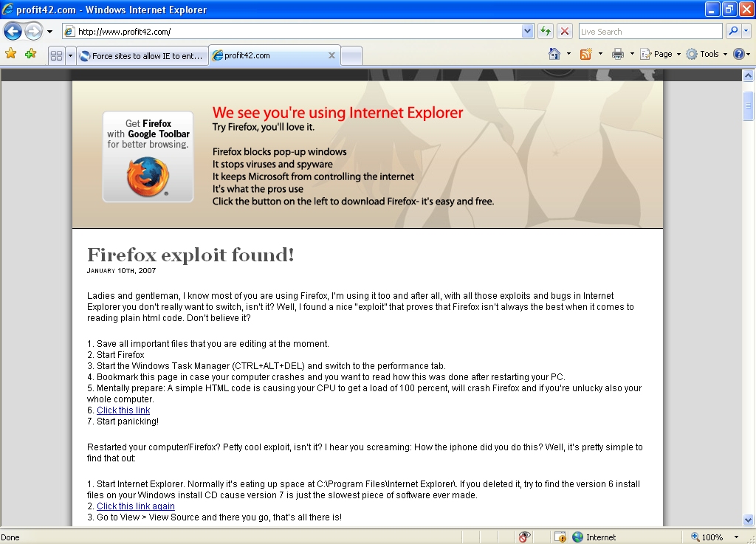Viewport: 756px width, 544px height.
Task: Expand the zoom level dropdown arrow
Action: [x=736, y=537]
